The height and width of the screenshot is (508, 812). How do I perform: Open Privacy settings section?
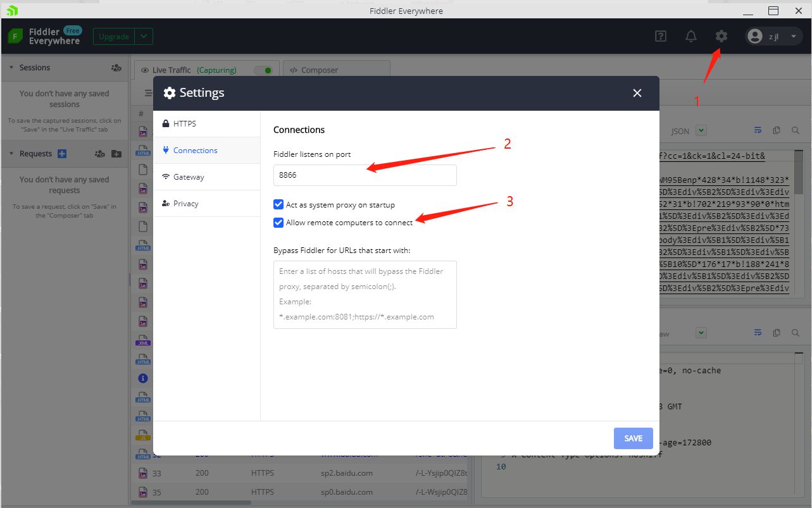207,204
